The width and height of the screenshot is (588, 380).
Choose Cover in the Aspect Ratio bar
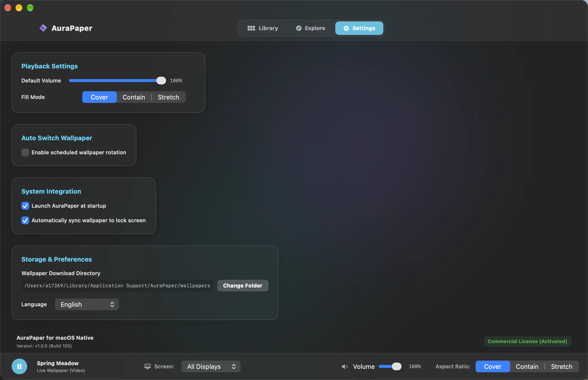493,366
